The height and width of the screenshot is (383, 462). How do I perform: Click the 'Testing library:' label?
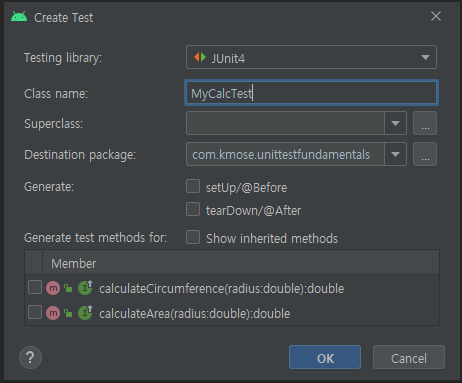click(x=63, y=58)
